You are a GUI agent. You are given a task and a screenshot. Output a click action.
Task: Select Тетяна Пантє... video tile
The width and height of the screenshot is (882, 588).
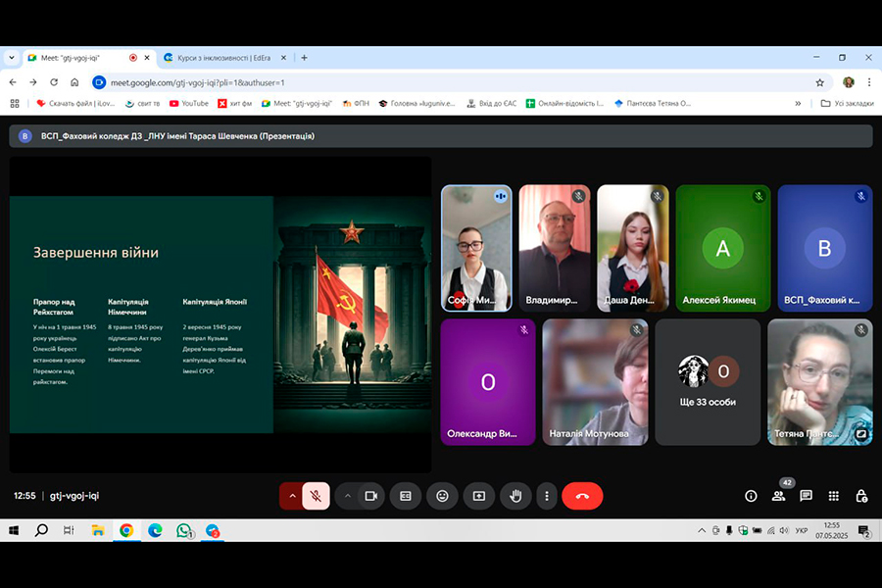click(820, 382)
